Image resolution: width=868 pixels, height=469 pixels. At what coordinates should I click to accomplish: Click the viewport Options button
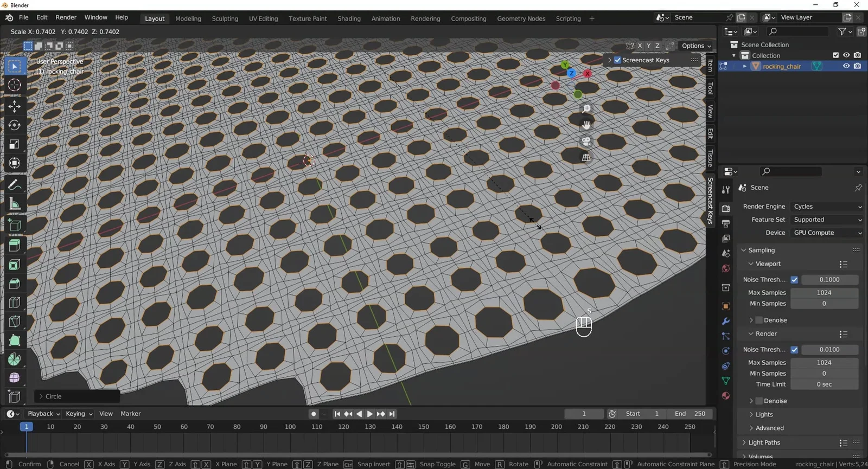tap(696, 46)
